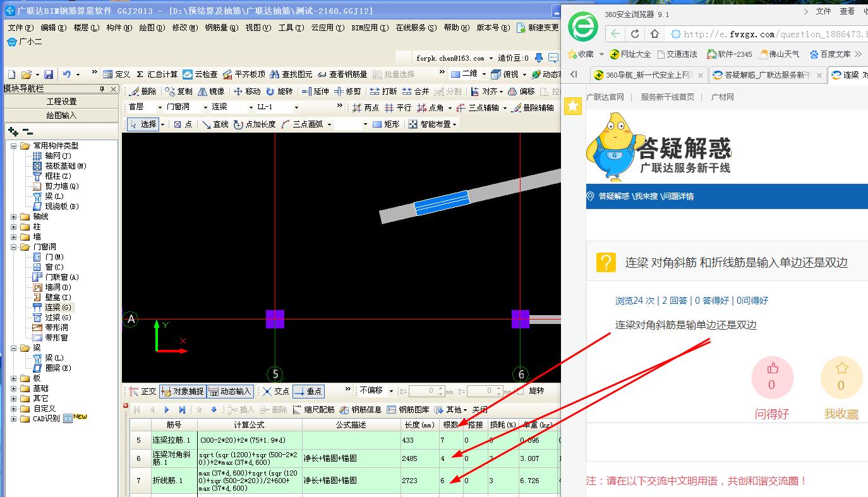Select 点加长度 point-plus-length tool
Image resolution: width=868 pixels, height=497 pixels.
click(255, 124)
